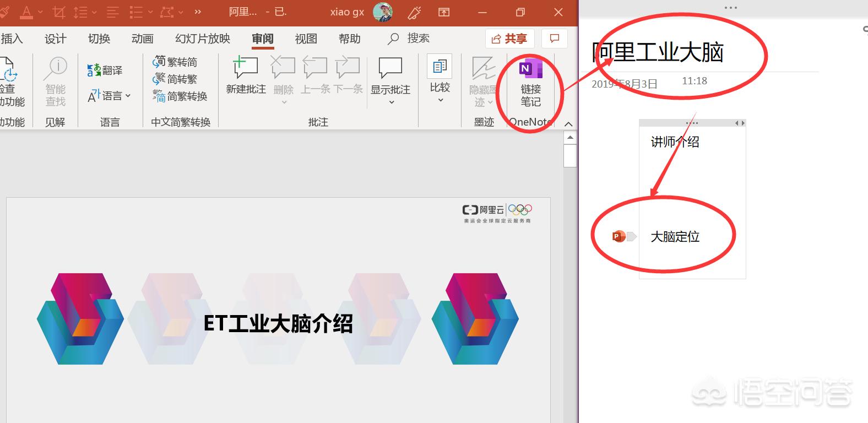This screenshot has width=868, height=423.
Task: Convert text with 繁转简
Action: [175, 62]
